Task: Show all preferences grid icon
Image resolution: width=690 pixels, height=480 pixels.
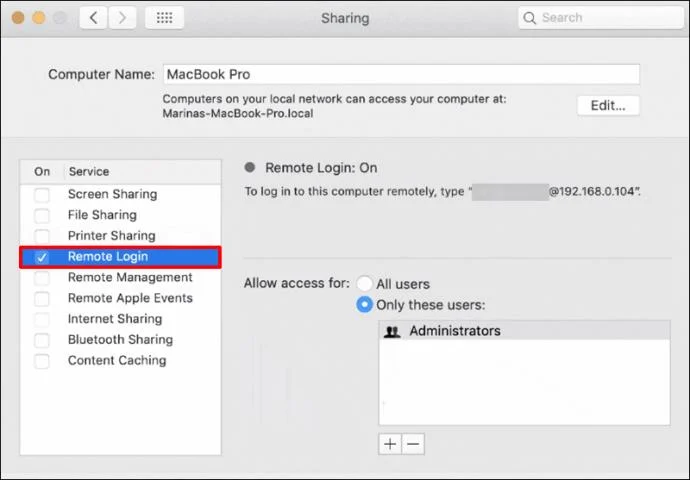Action: point(165,18)
